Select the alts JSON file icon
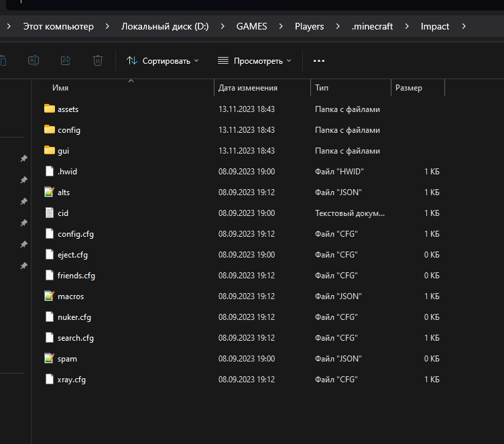 pos(50,192)
